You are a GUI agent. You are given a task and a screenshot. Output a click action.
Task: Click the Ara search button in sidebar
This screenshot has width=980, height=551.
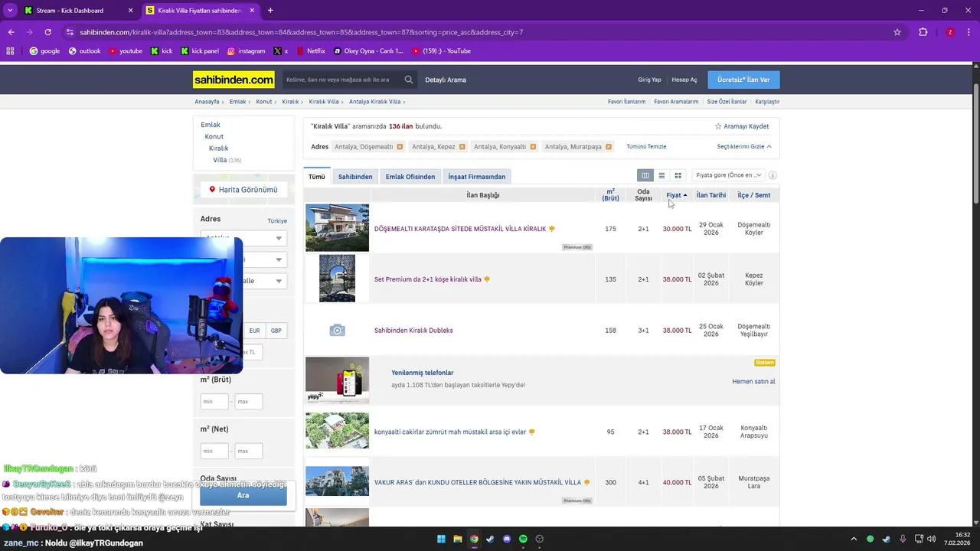[x=243, y=495]
